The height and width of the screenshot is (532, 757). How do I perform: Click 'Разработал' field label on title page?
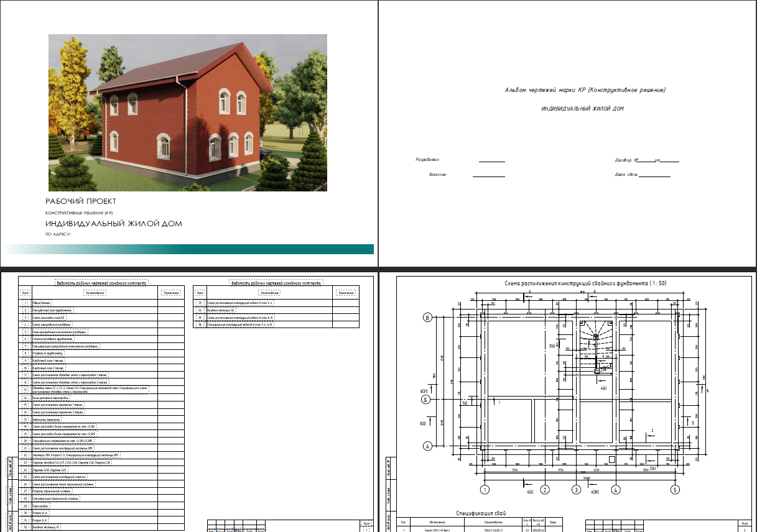427,160
